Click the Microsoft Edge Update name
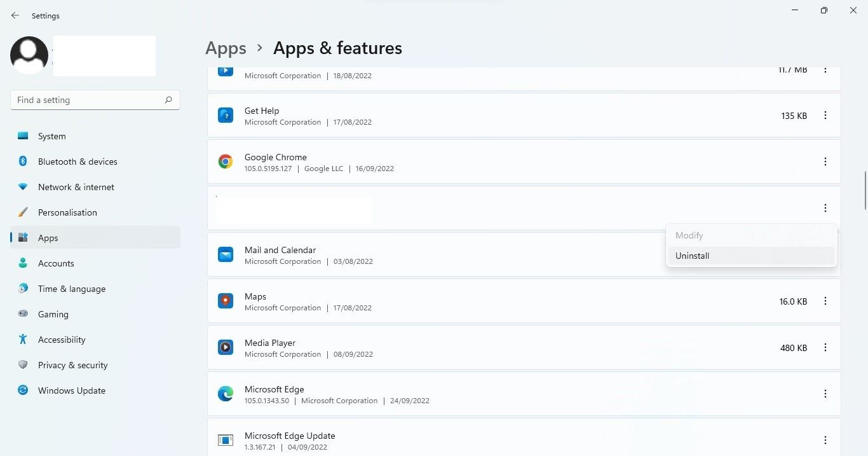 (290, 436)
